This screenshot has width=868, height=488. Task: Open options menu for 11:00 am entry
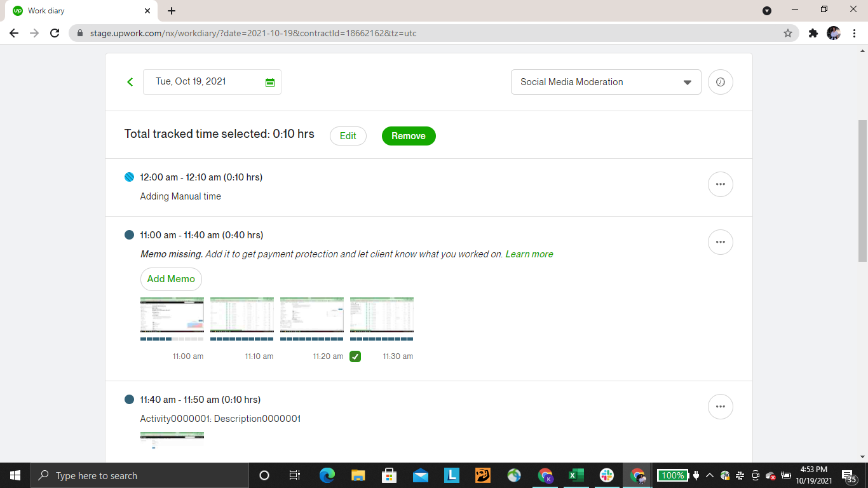[720, 242]
